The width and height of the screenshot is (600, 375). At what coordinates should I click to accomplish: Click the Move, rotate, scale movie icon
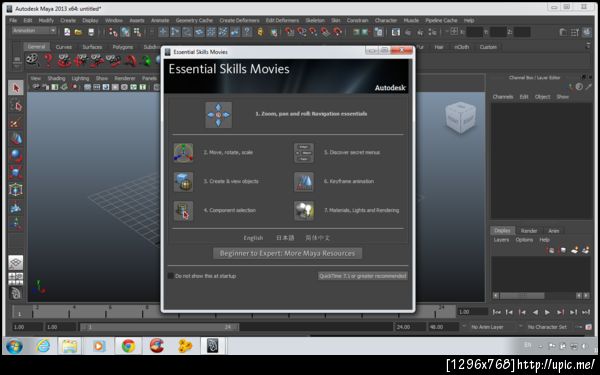click(x=183, y=153)
